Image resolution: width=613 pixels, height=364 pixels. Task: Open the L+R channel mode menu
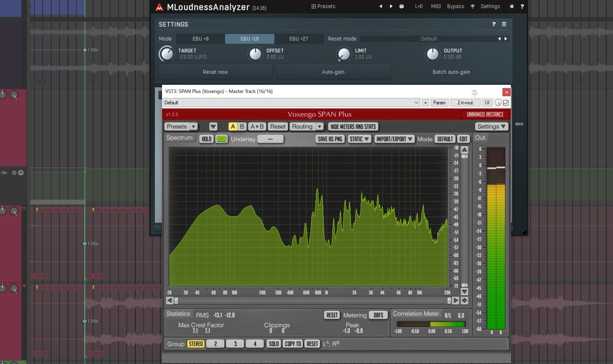coord(419,6)
